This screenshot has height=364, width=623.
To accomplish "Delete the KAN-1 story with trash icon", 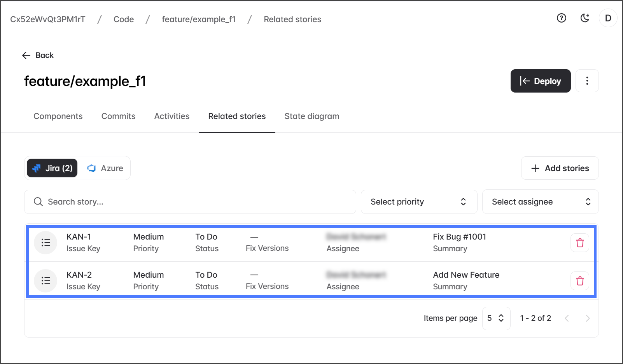I will point(579,243).
